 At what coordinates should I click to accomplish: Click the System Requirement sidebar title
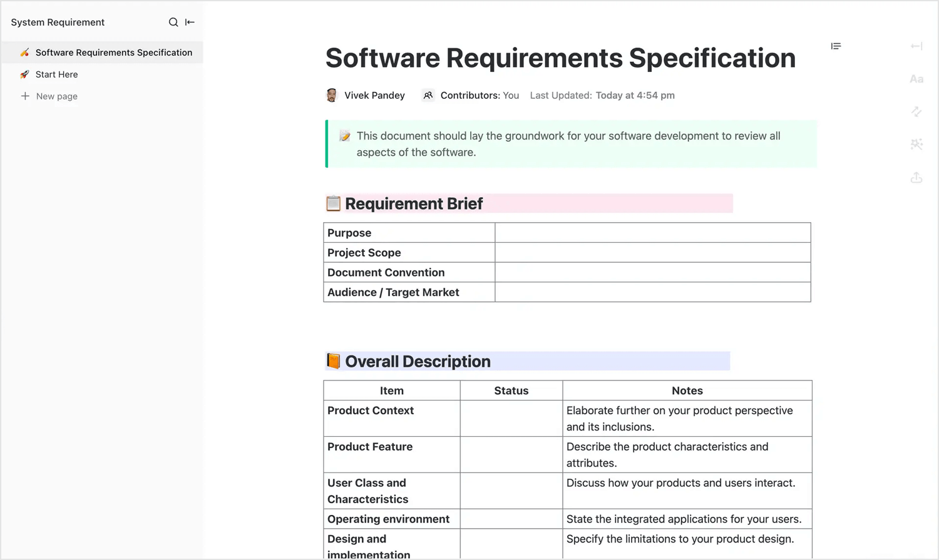[58, 23]
